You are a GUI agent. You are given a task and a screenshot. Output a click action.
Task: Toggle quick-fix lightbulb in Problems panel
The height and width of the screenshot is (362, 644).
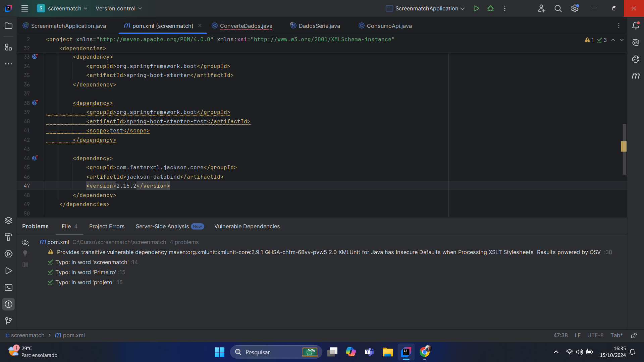tap(25, 253)
